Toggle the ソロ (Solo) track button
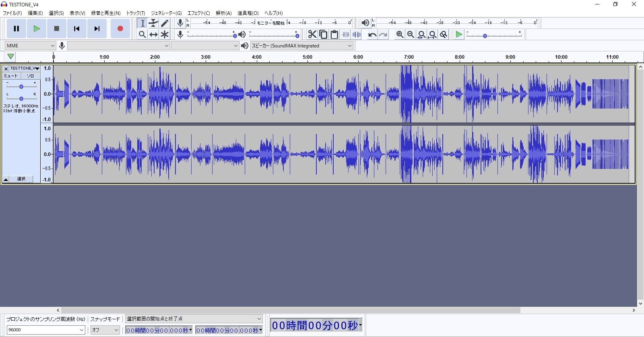Image resolution: width=644 pixels, height=337 pixels. coord(31,76)
